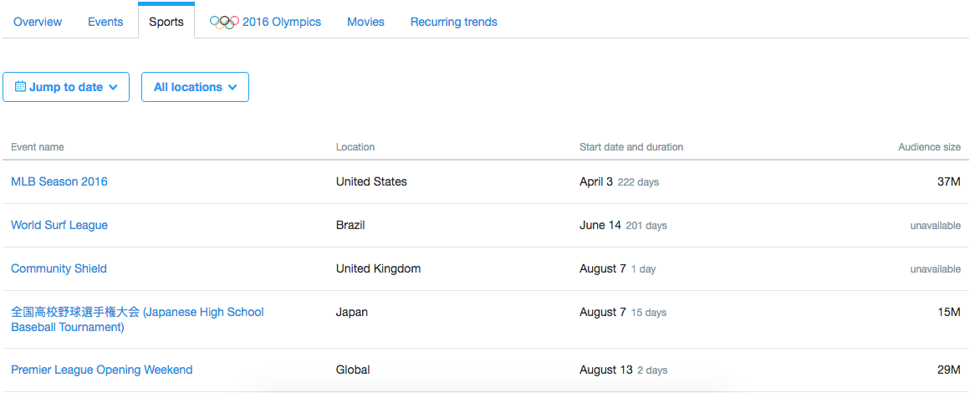Click the calendar icon in Jump to date
The image size is (980, 393).
(x=20, y=86)
